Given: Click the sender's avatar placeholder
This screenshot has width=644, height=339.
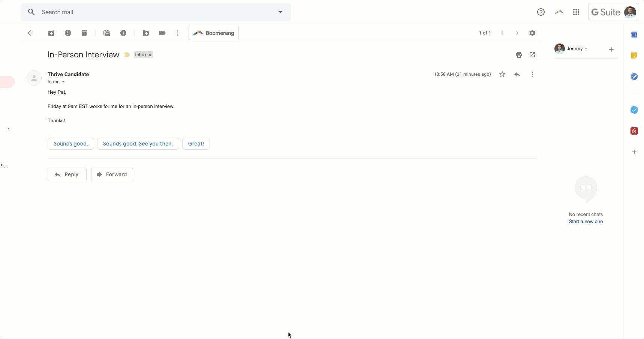Looking at the screenshot, I should tap(34, 78).
